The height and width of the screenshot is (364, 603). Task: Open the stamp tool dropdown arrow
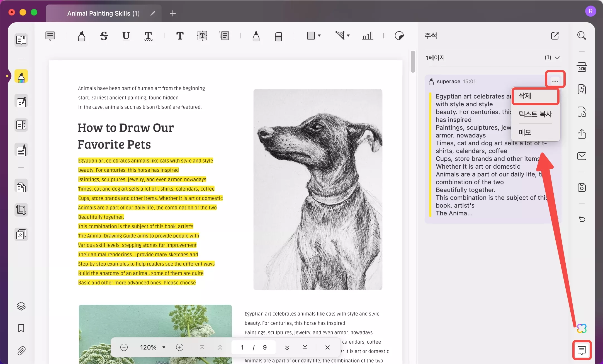(348, 36)
